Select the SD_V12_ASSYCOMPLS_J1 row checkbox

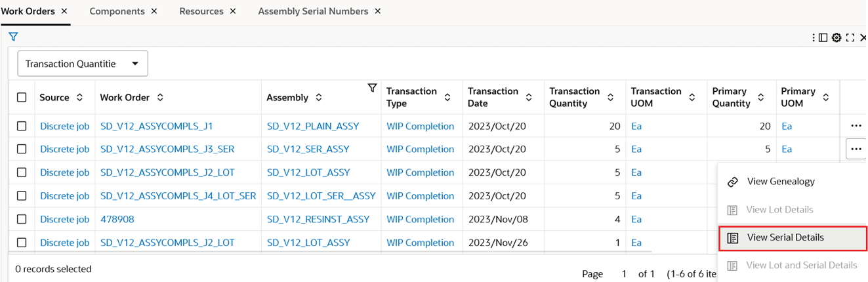coord(22,126)
